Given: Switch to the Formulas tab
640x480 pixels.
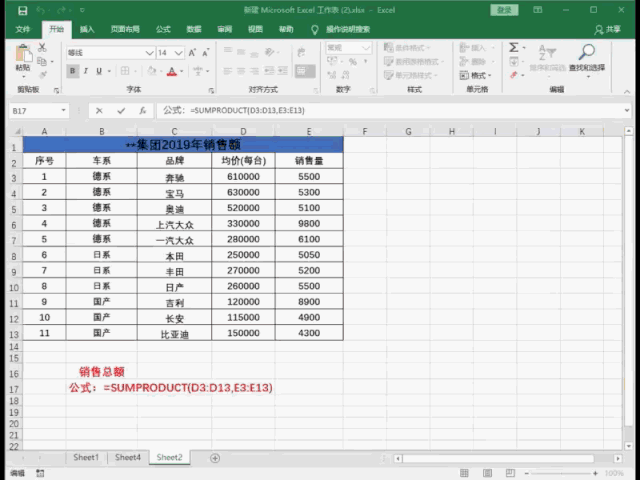Looking at the screenshot, I should point(163,29).
